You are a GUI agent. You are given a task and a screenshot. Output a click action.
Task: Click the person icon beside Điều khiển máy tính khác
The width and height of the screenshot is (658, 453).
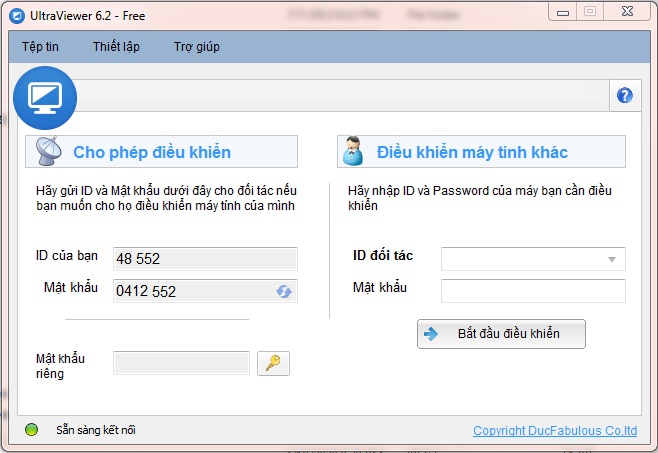tap(353, 152)
